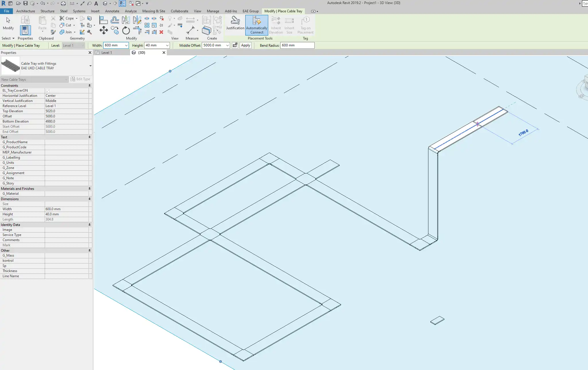The height and width of the screenshot is (370, 588).
Task: Click the Copy tool in Modify panel
Action: [x=115, y=30]
